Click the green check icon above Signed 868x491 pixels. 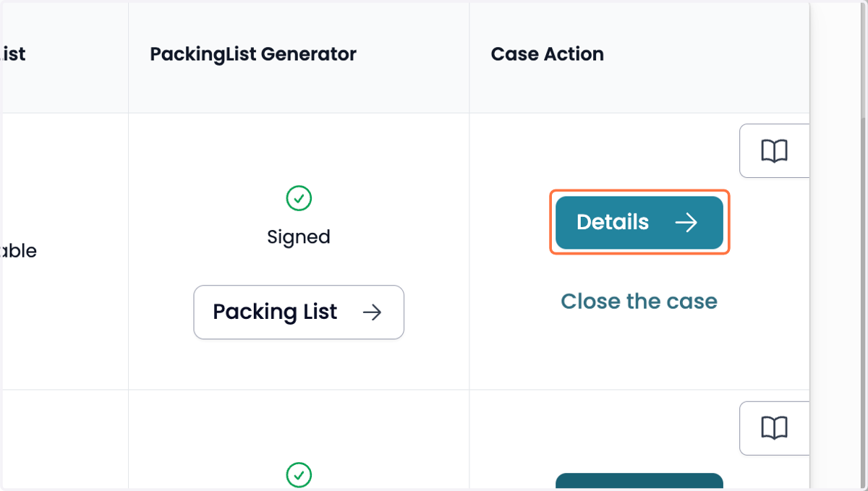pyautogui.click(x=299, y=197)
